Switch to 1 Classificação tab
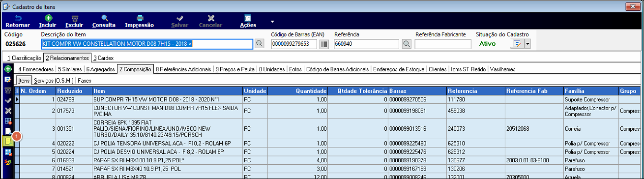 (24, 58)
